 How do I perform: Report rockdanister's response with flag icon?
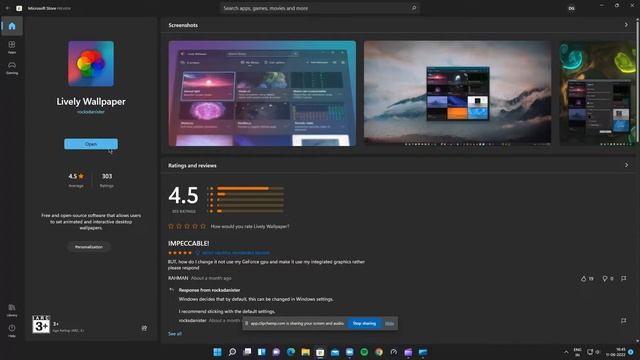click(x=624, y=321)
